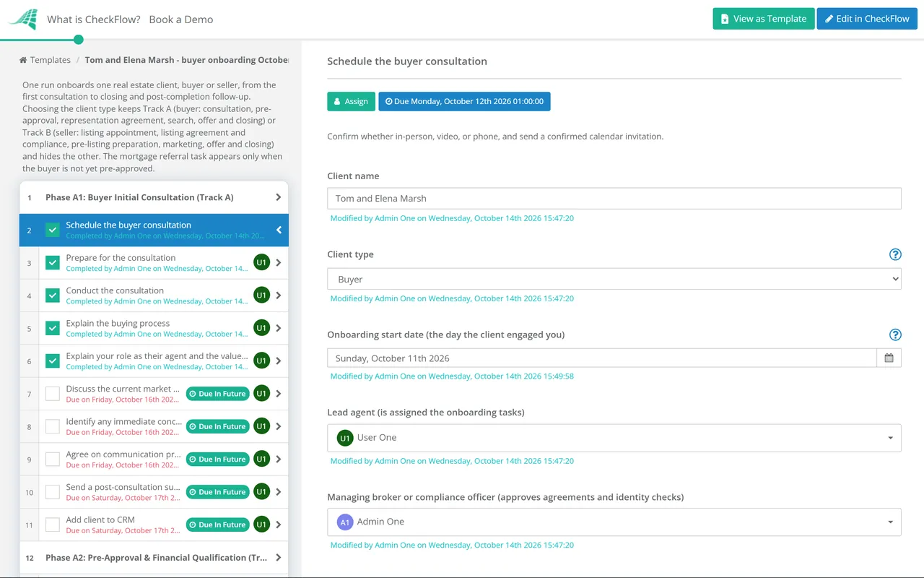Uncheck Conduct the consultation checkbox
The width and height of the screenshot is (924, 578).
[x=53, y=296]
